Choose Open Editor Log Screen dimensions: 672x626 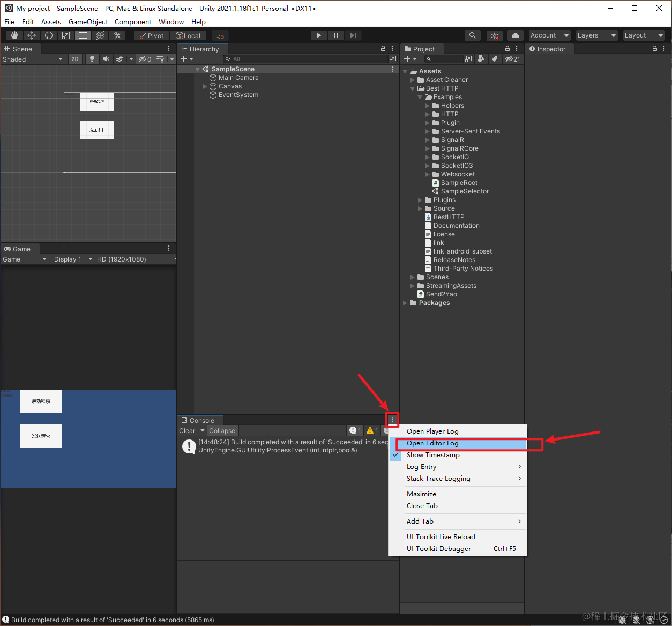[x=458, y=443]
